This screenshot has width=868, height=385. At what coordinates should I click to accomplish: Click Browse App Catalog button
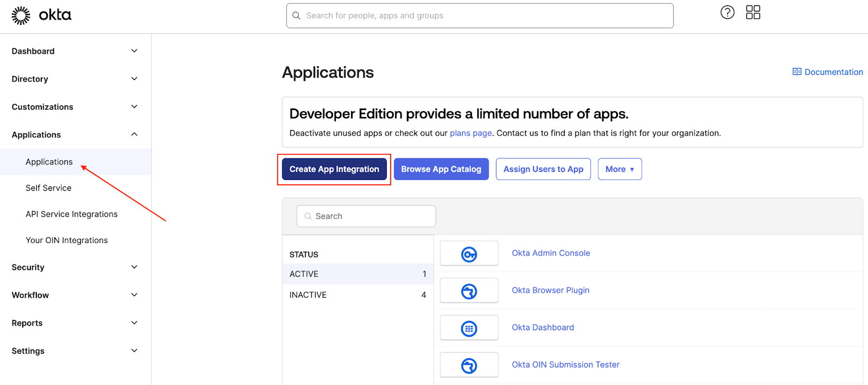(x=441, y=169)
